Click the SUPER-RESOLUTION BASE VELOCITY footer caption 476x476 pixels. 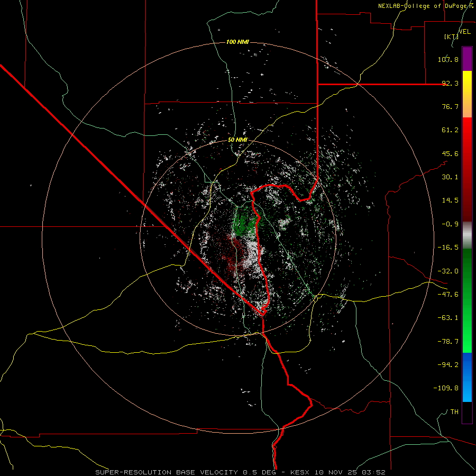(x=240, y=472)
